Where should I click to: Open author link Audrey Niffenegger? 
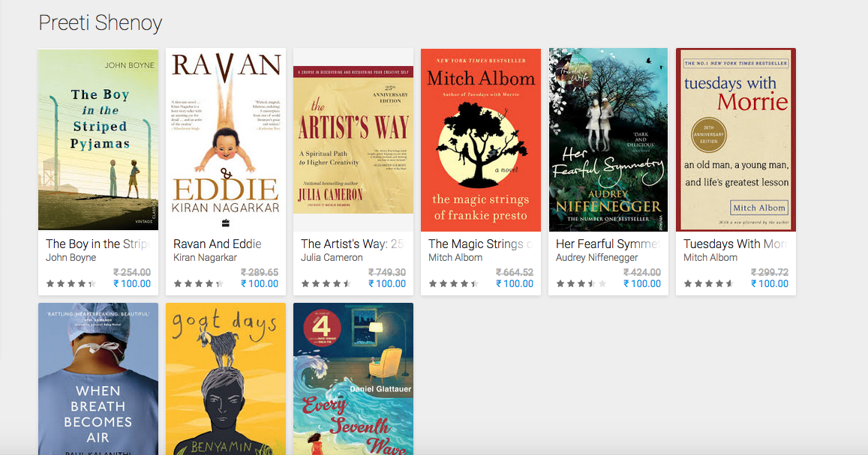pos(596,258)
